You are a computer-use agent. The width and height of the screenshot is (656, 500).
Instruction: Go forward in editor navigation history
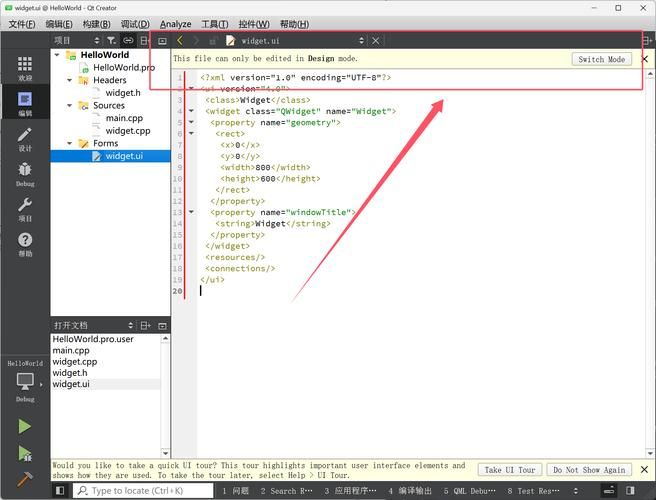196,41
